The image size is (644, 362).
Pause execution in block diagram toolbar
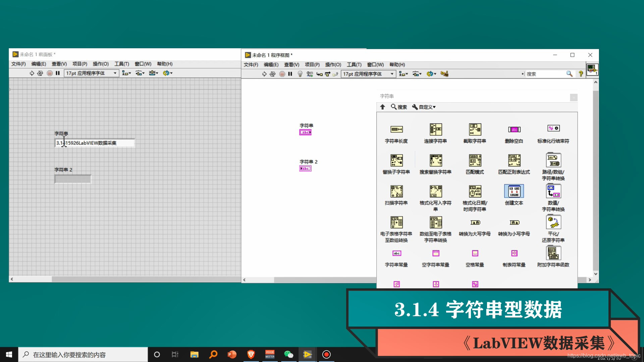[x=290, y=74]
